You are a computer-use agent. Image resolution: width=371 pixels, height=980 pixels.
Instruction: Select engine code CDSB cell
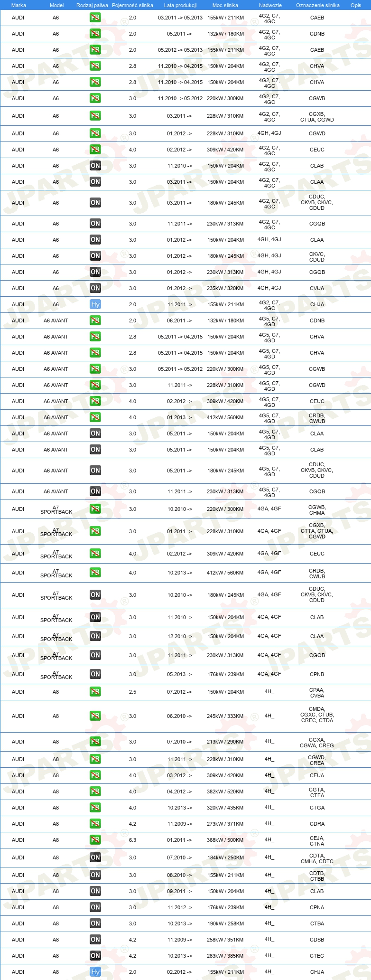click(x=317, y=940)
